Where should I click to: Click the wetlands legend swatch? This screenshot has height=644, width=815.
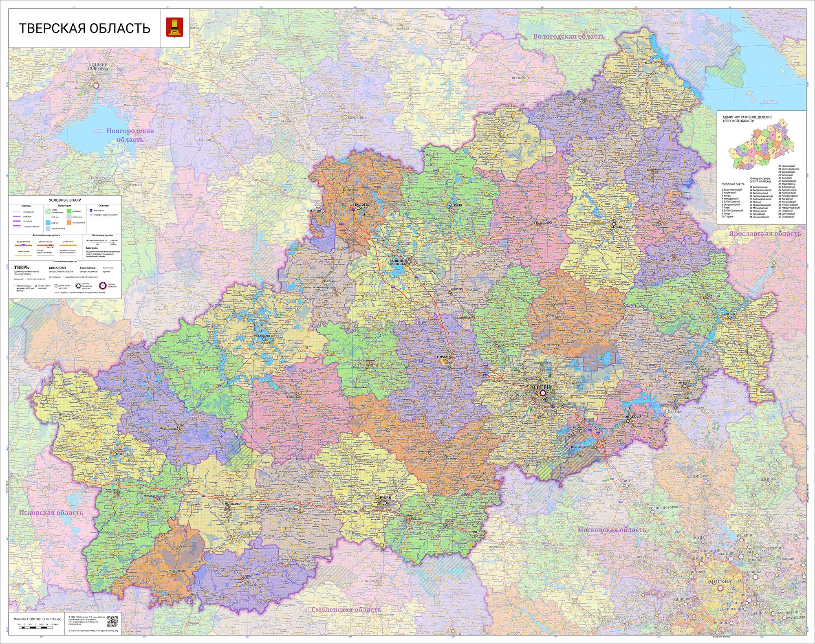click(x=48, y=229)
